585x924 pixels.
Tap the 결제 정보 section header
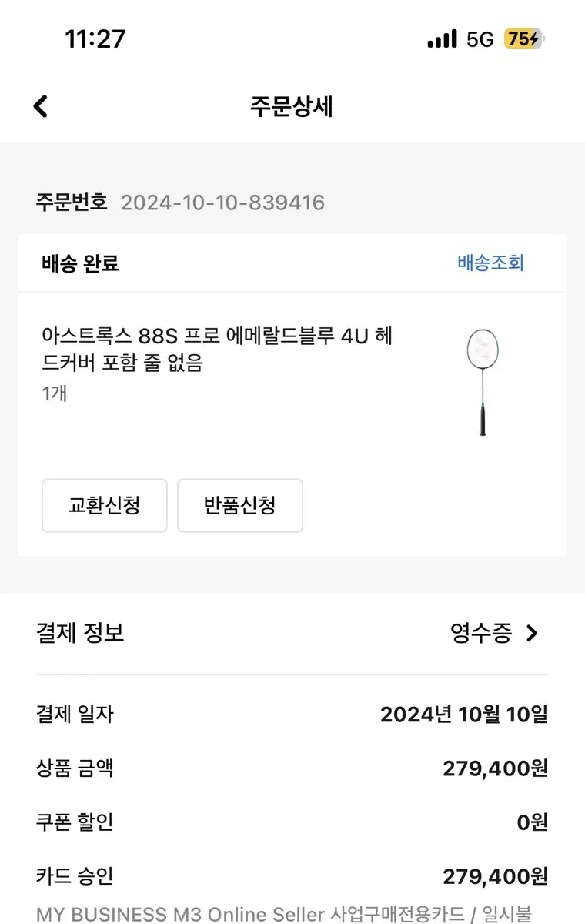click(x=80, y=633)
